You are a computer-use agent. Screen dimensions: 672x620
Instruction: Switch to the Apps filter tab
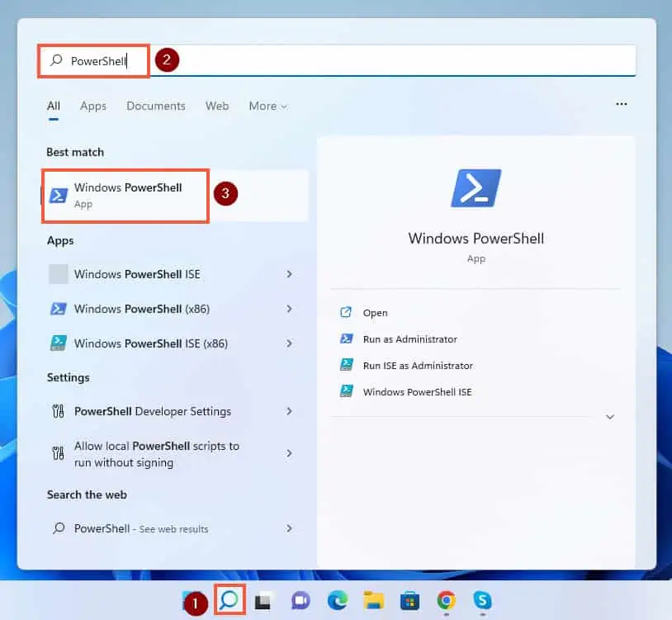[93, 106]
